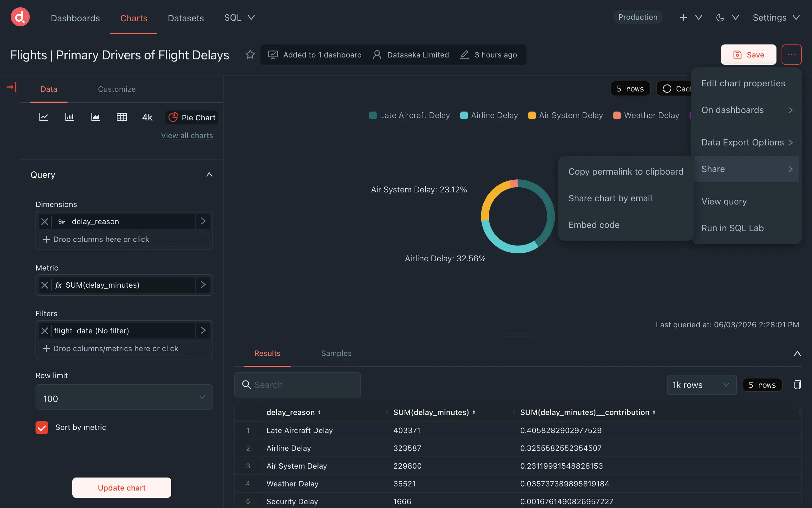
Task: Select the line chart type icon
Action: tap(44, 117)
